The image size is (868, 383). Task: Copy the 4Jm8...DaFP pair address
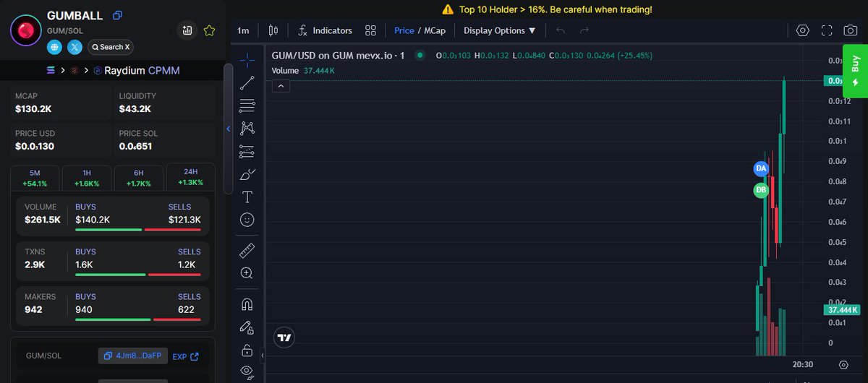click(133, 356)
